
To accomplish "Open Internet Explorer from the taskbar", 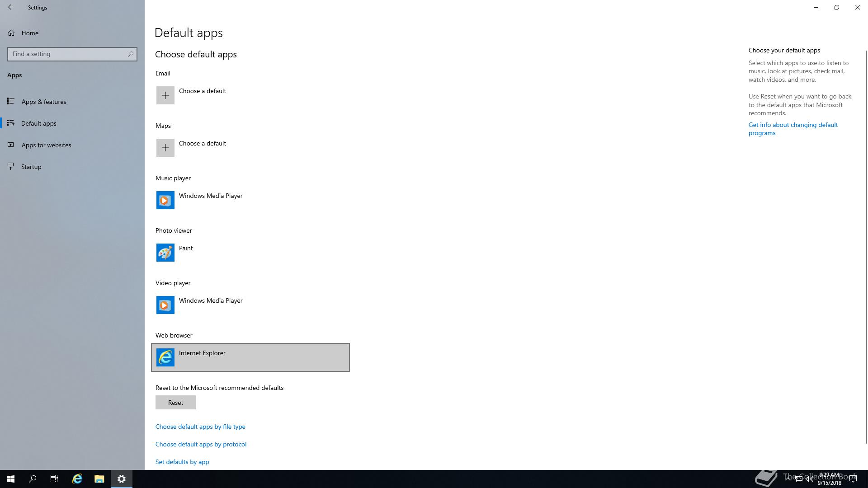I will click(77, 479).
